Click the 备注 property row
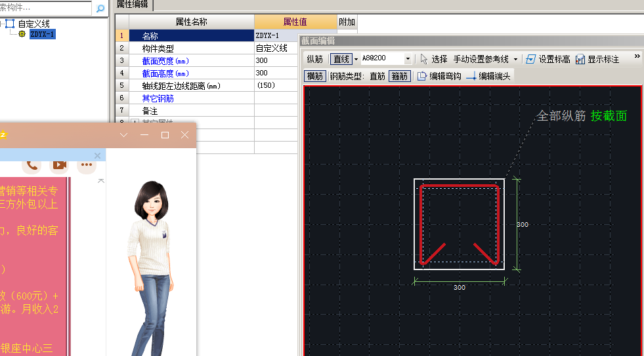Viewport: 644px width, 356px height. pos(192,111)
